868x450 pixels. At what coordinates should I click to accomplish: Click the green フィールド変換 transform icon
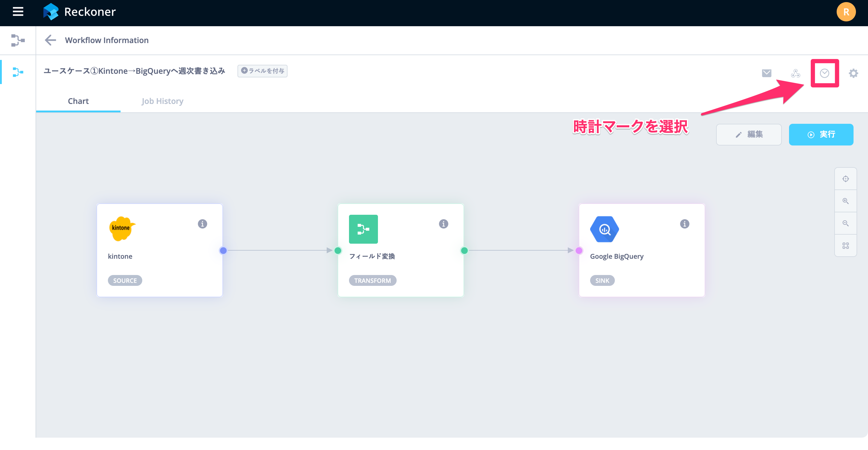pyautogui.click(x=363, y=229)
